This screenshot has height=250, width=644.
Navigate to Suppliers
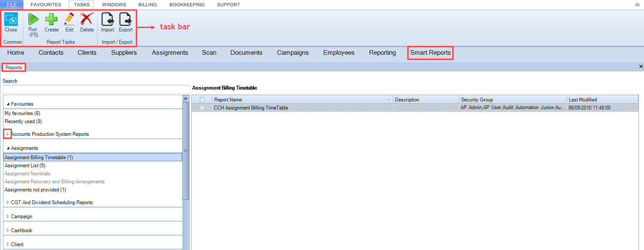[124, 53]
